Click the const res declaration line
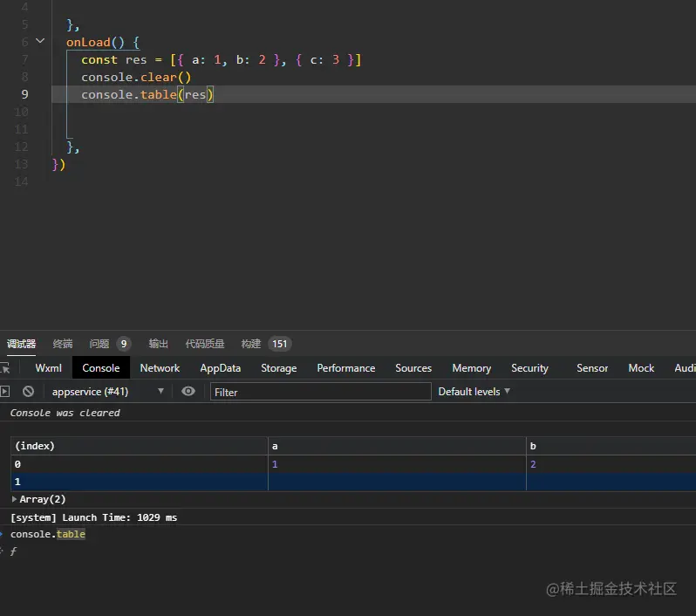The image size is (696, 616). coord(222,60)
